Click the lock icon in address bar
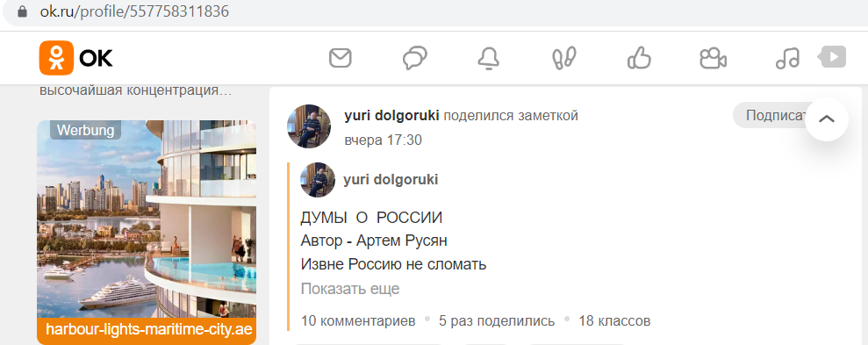 point(22,11)
